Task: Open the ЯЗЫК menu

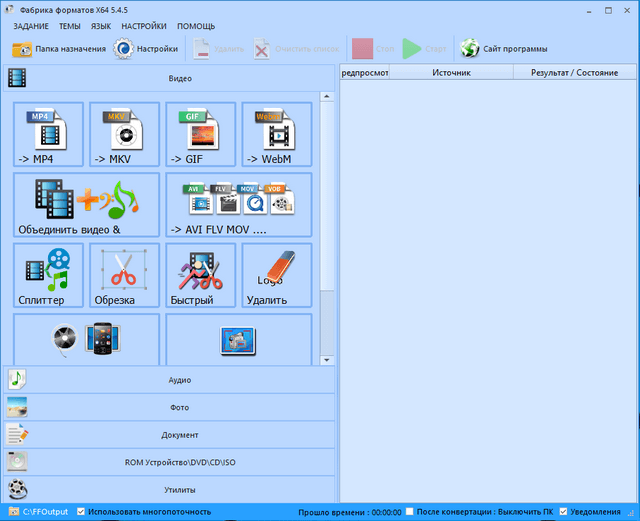Action: point(100,26)
